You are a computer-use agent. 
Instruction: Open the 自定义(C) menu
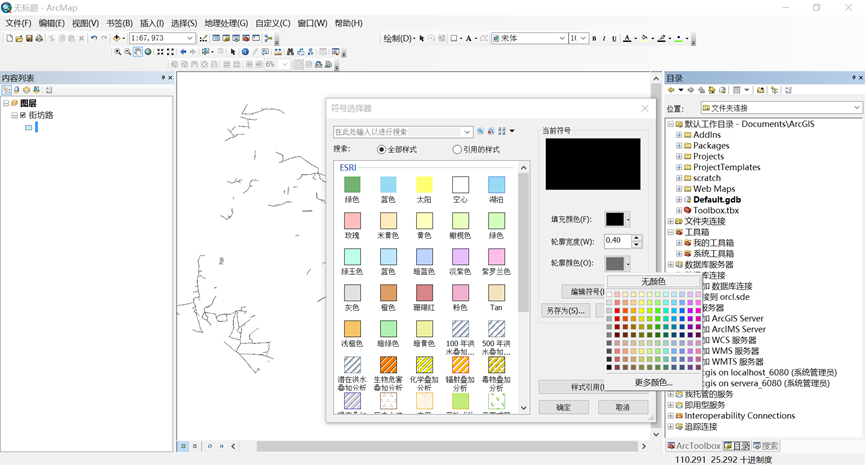coord(273,23)
